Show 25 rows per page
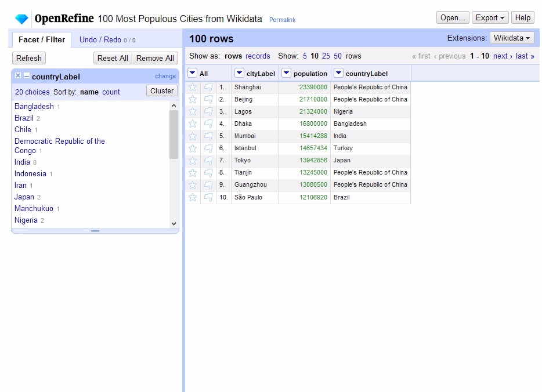Image resolution: width=542 pixels, height=392 pixels. click(326, 56)
